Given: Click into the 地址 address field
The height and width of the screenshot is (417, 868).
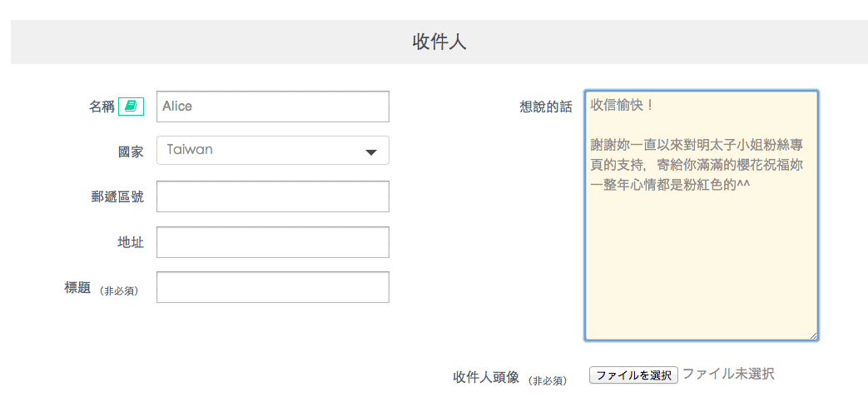Looking at the screenshot, I should 272,242.
